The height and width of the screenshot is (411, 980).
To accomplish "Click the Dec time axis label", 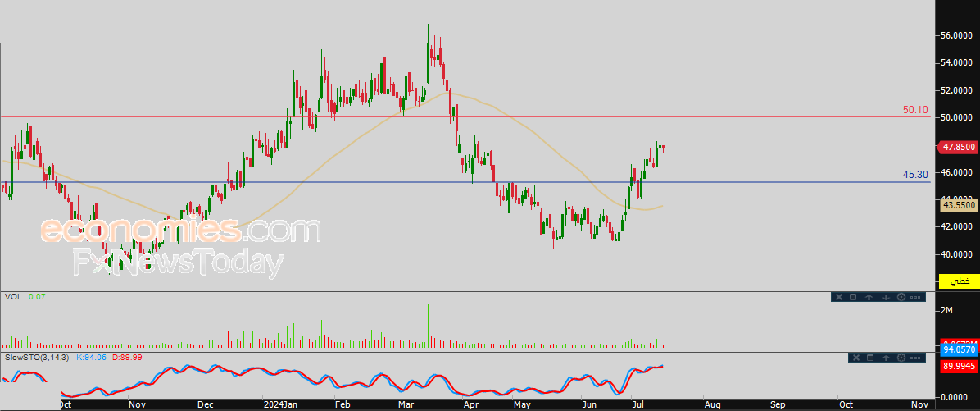I will 206,404.
